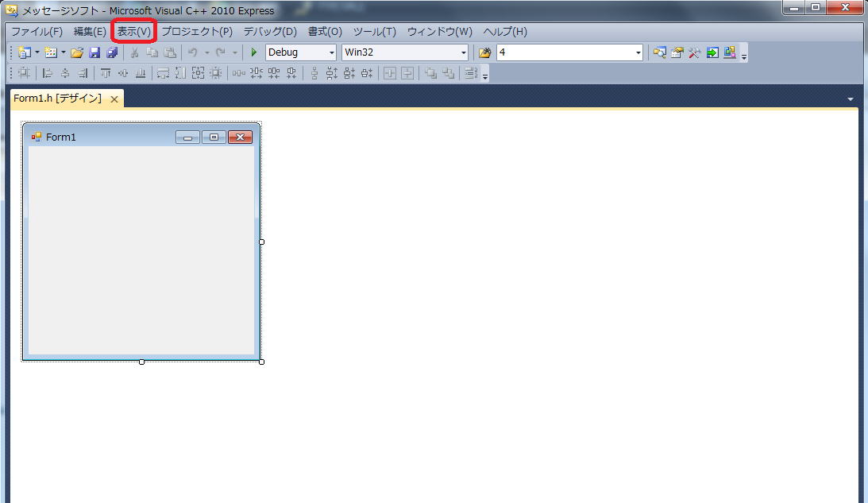This screenshot has width=868, height=503.
Task: Click the Align to Grid icon
Action: click(x=24, y=73)
